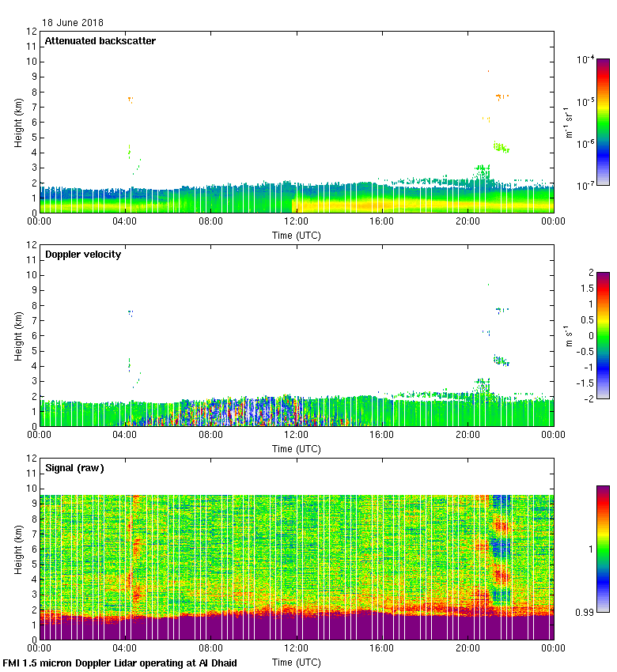Click the attenuated backscatter color scale bar
617x672 pixels.
point(603,122)
